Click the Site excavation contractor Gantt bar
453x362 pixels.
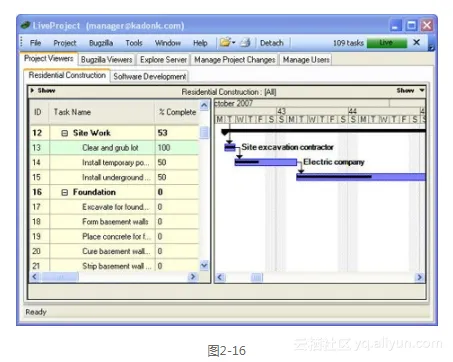[230, 148]
